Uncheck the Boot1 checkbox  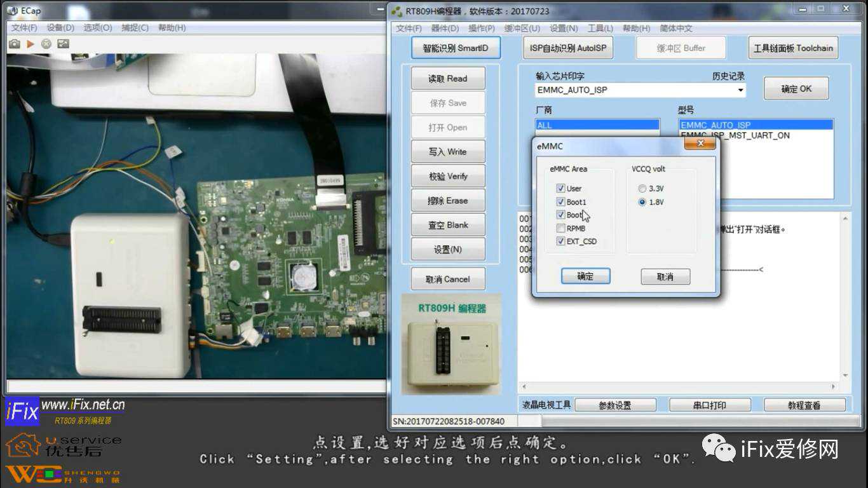[x=560, y=202]
